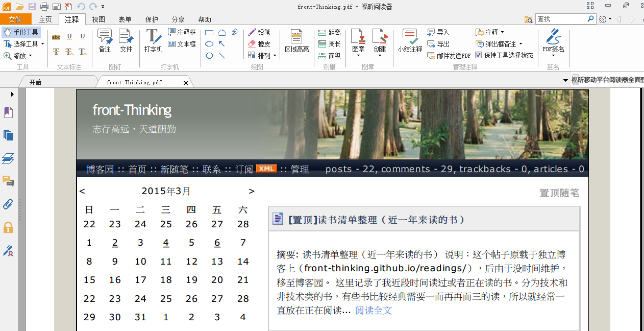Go to next month in calendar
This screenshot has width=644, height=331.
coord(251,191)
